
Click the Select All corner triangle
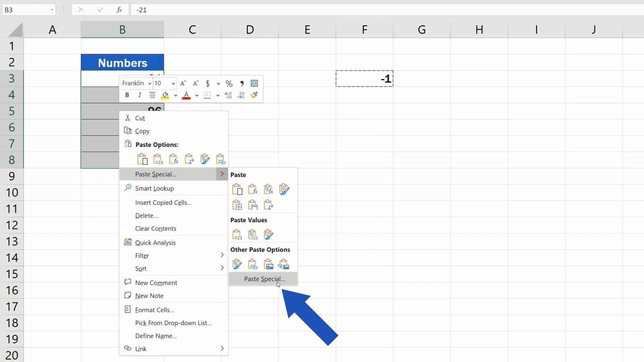pyautogui.click(x=15, y=29)
